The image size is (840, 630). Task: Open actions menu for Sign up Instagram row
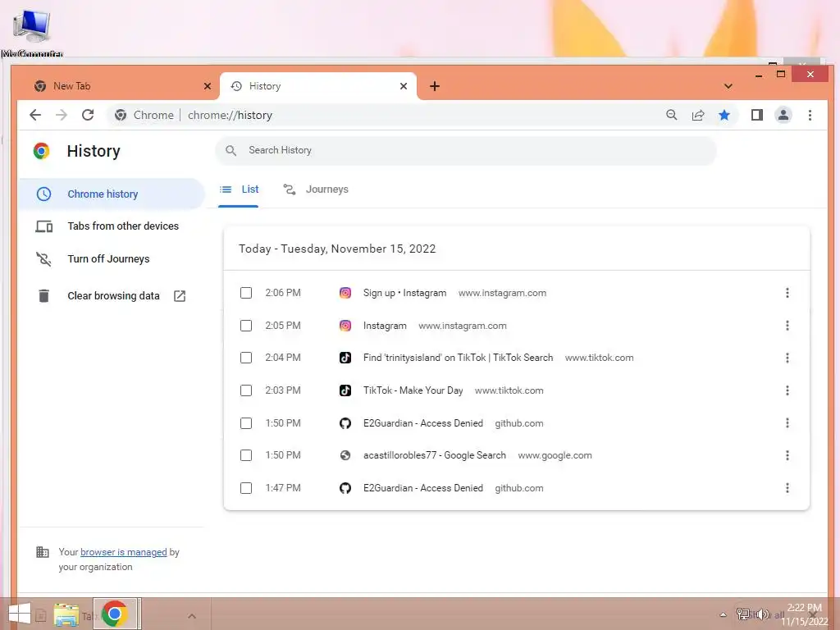pyautogui.click(x=787, y=293)
